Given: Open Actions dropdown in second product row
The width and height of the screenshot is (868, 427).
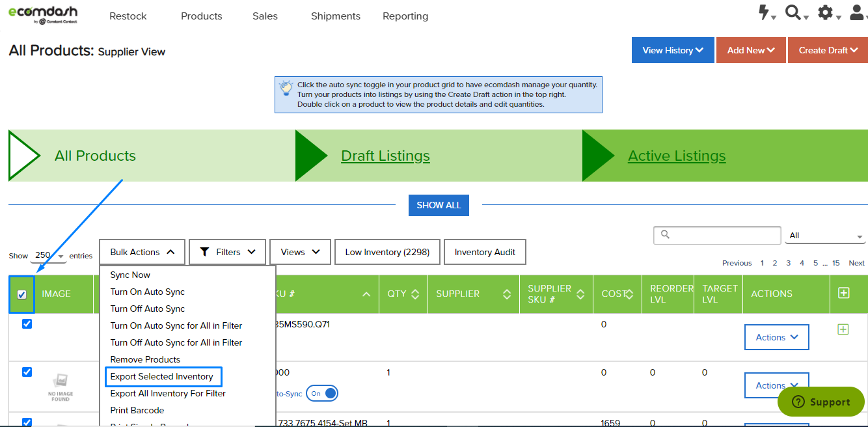Looking at the screenshot, I should coord(776,385).
